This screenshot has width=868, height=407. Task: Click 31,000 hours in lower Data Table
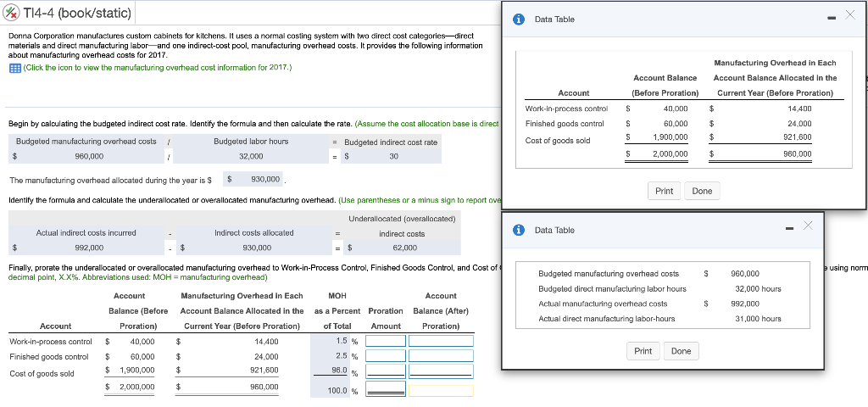coord(758,319)
